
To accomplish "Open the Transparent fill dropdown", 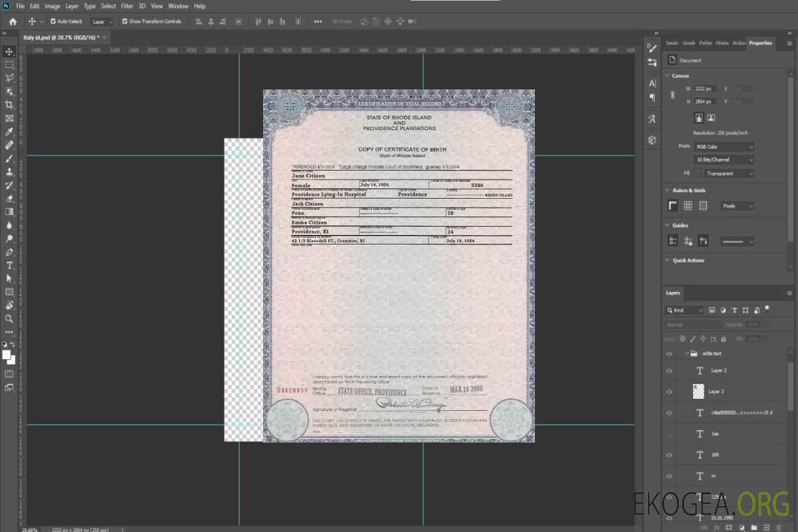I will 729,174.
